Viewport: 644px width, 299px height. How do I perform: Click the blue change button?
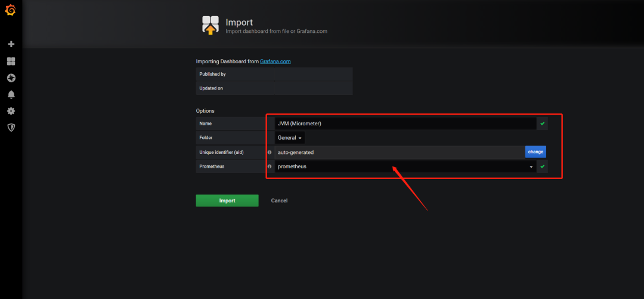(x=535, y=152)
